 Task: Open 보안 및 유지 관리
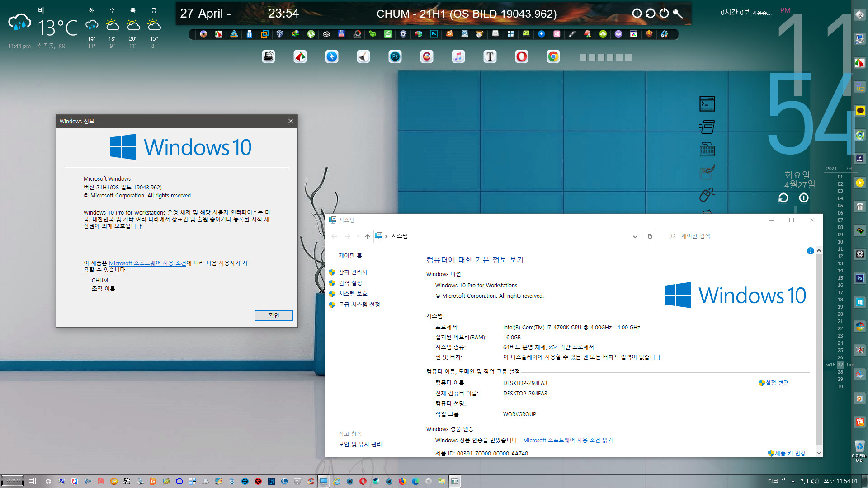click(360, 444)
